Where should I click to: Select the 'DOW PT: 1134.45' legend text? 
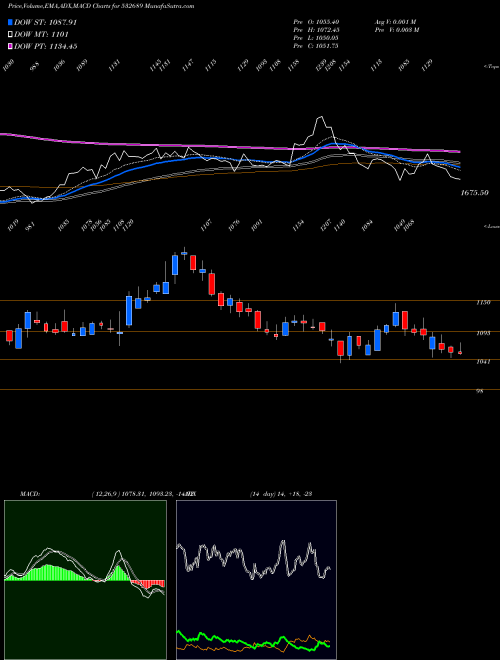(45, 47)
